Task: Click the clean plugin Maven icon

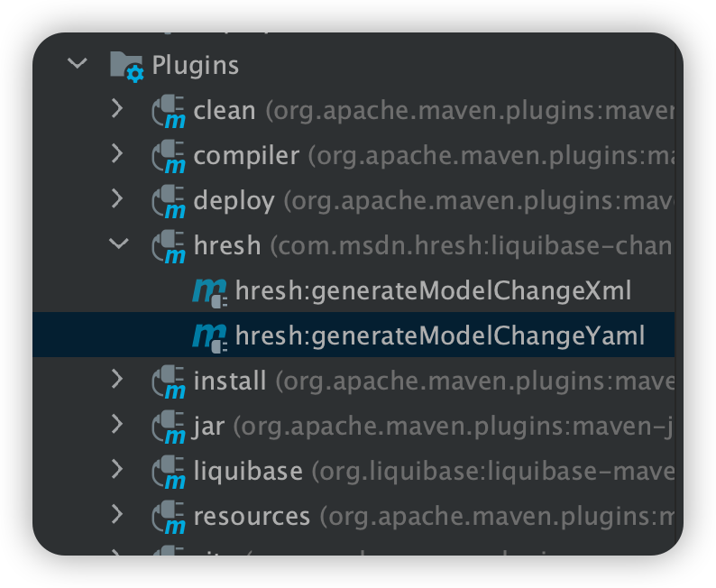Action: click(169, 112)
